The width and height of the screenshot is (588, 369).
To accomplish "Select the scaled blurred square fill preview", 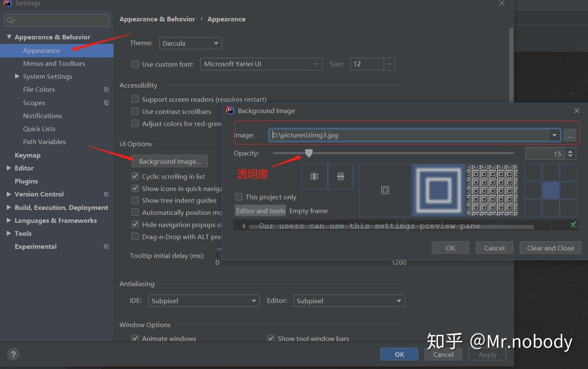I will point(438,190).
